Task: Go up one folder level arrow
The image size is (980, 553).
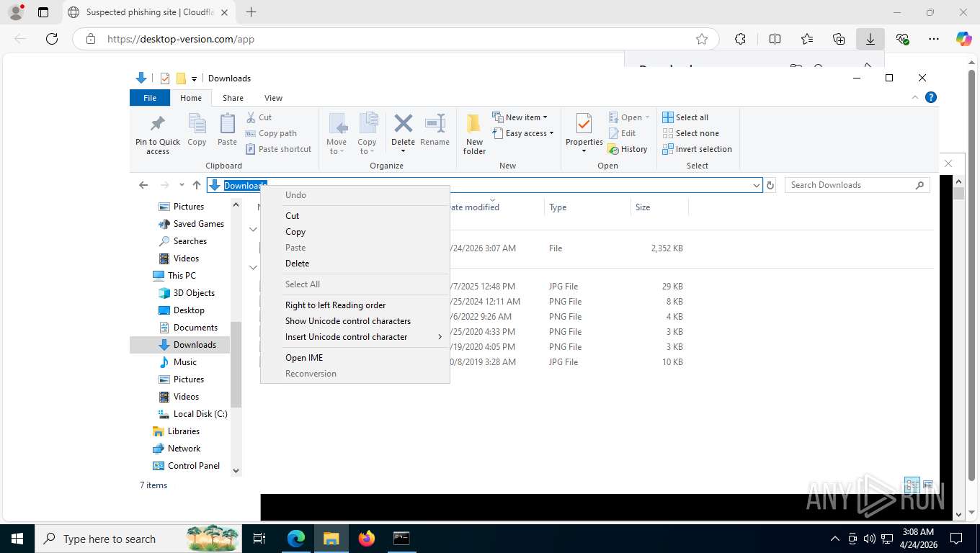Action: (197, 185)
